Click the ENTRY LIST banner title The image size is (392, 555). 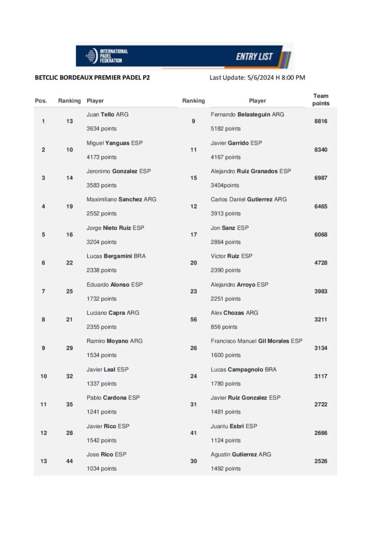click(254, 56)
